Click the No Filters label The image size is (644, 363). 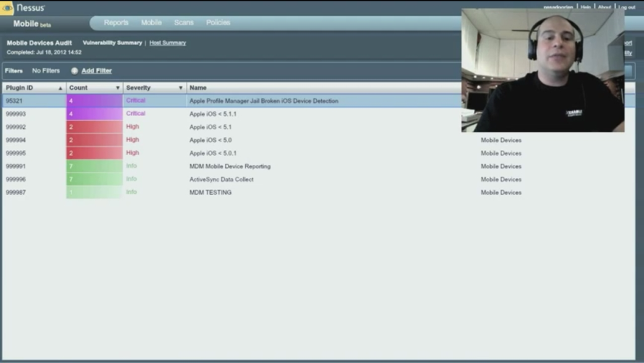pyautogui.click(x=46, y=71)
